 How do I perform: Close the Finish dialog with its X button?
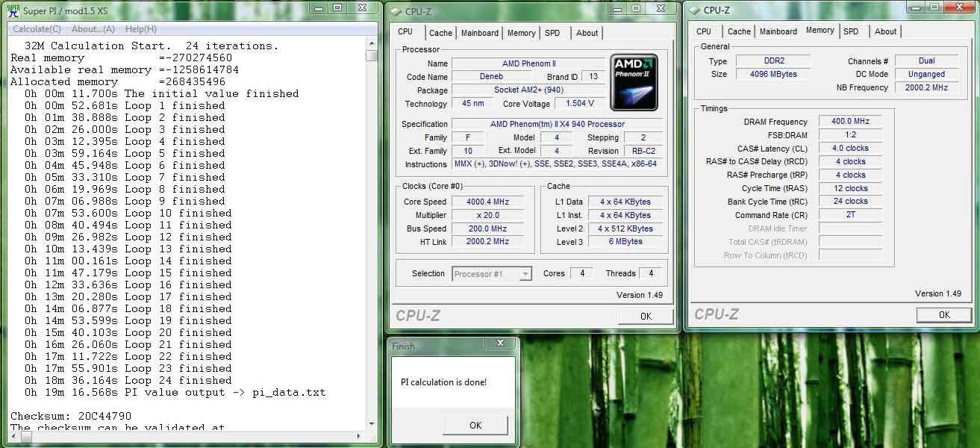(x=500, y=343)
